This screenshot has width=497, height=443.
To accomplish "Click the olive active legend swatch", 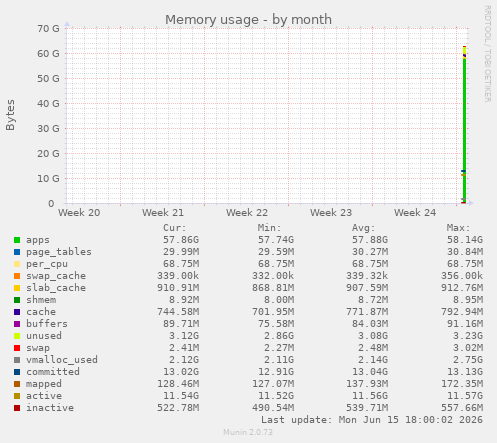I will (x=17, y=396).
